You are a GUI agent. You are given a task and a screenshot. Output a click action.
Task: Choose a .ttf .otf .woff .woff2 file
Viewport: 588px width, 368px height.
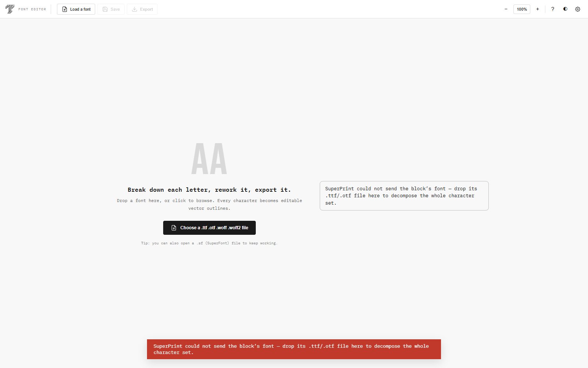pyautogui.click(x=209, y=228)
